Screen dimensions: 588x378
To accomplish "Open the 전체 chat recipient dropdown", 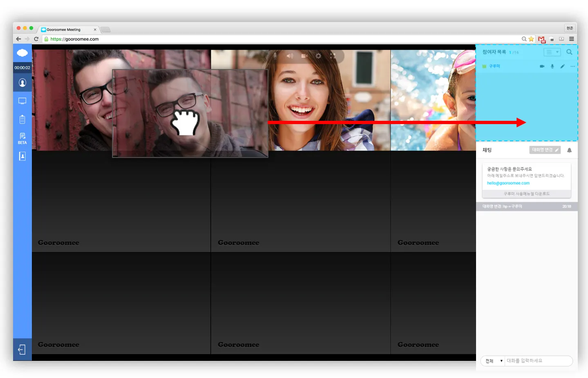I will 494,361.
